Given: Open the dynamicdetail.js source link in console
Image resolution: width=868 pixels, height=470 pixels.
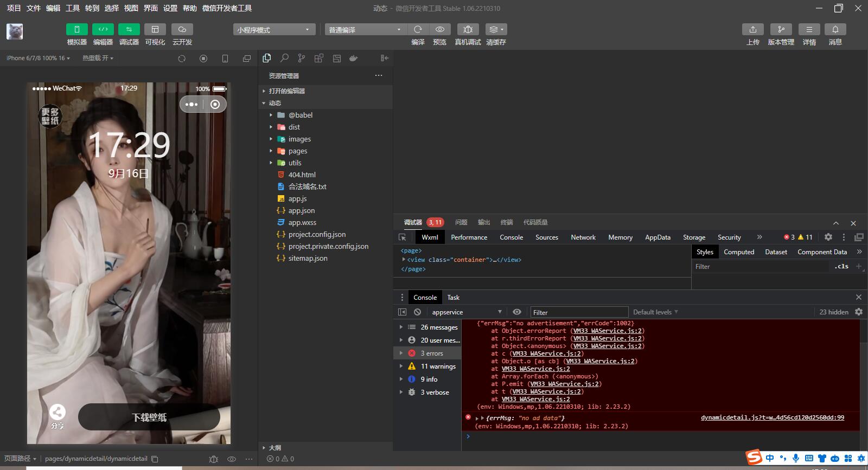Looking at the screenshot, I should (x=772, y=417).
